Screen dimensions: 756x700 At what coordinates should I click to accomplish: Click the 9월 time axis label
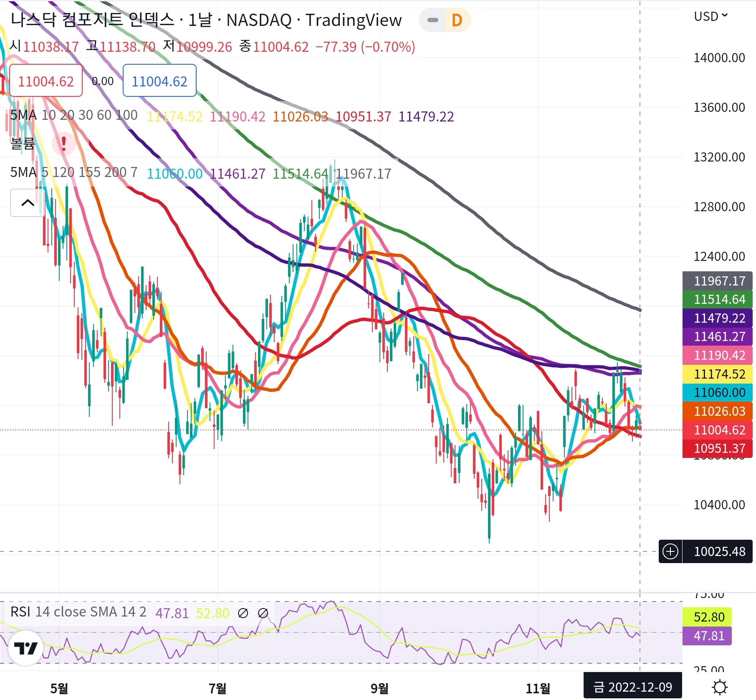pos(379,688)
